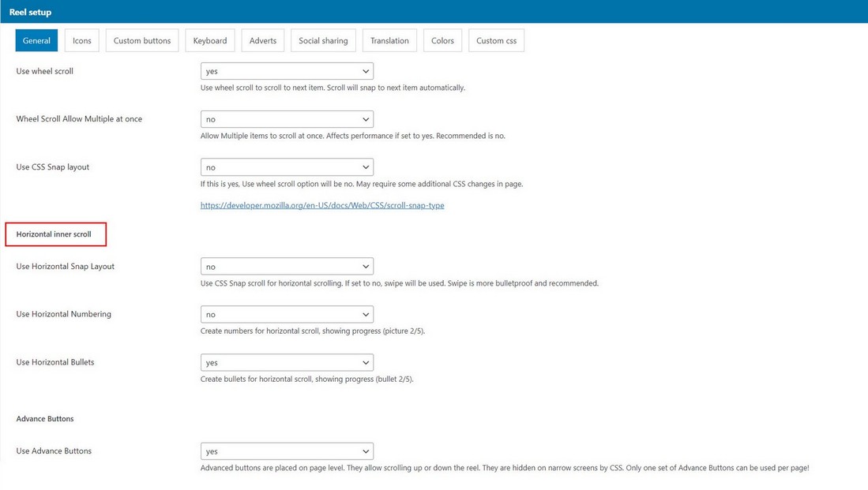Open the Use Horizontal Bullets dropdown
868x490 pixels.
(287, 362)
